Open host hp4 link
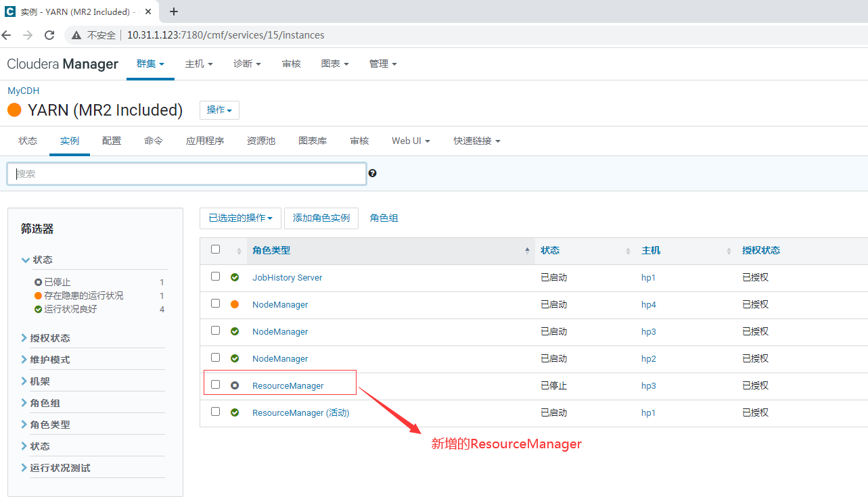 [649, 304]
